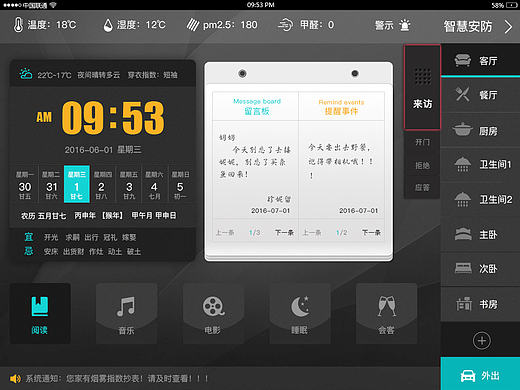520x390 pixels.
Task: Tap the 警示 alarm light icon
Action: coord(405,25)
